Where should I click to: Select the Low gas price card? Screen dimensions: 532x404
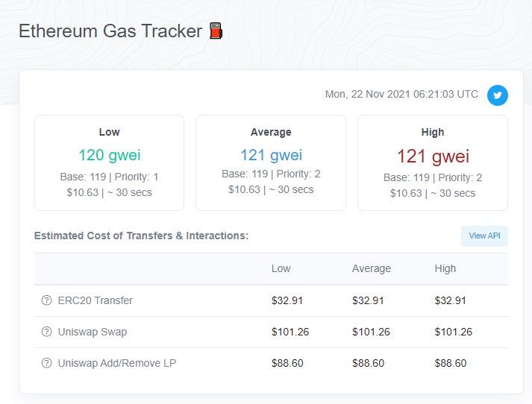click(x=109, y=162)
